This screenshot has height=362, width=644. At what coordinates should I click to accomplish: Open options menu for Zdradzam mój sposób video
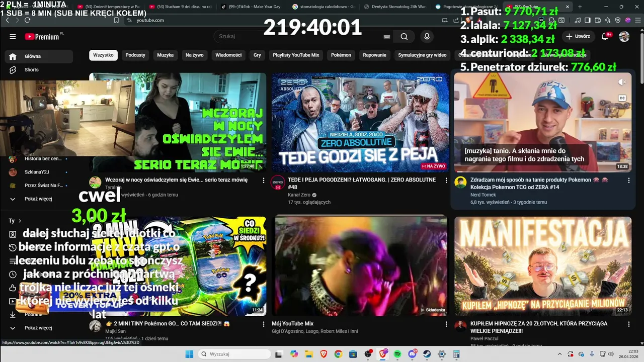coord(628,180)
